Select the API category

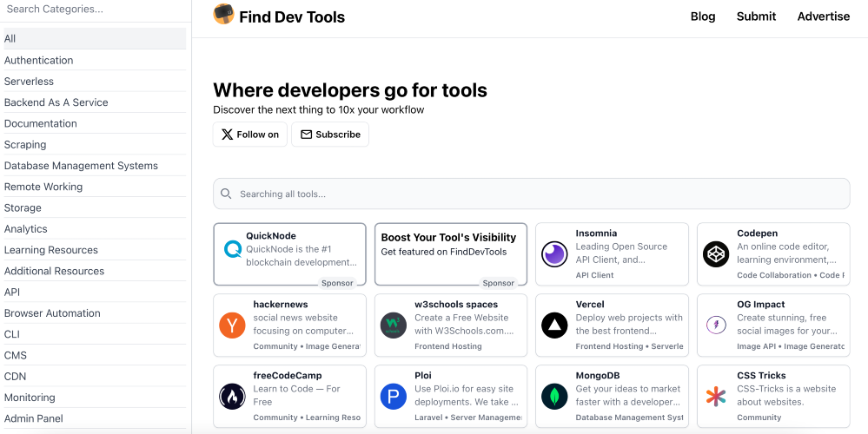tap(95, 292)
